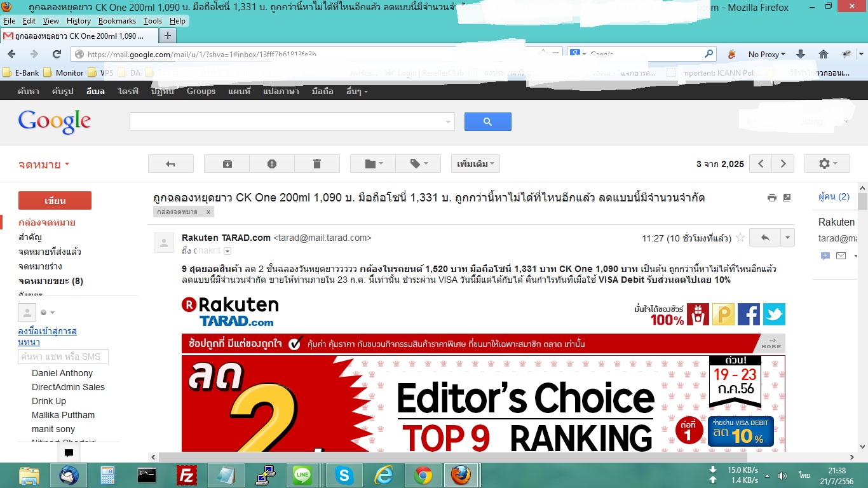Screen dimensions: 868x488
Task: Open the ผู้คน (2) people panel
Action: [834, 197]
